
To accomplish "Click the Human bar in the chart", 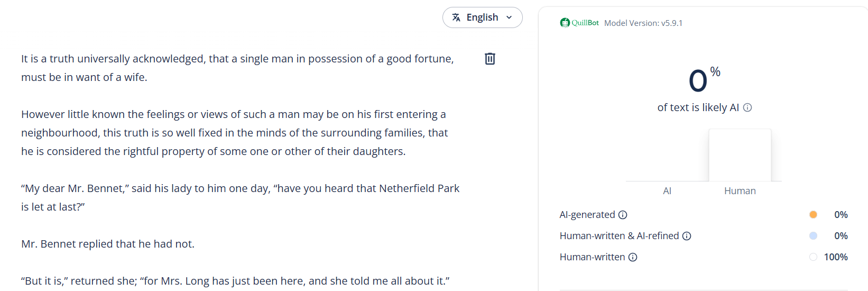I will pos(740,155).
